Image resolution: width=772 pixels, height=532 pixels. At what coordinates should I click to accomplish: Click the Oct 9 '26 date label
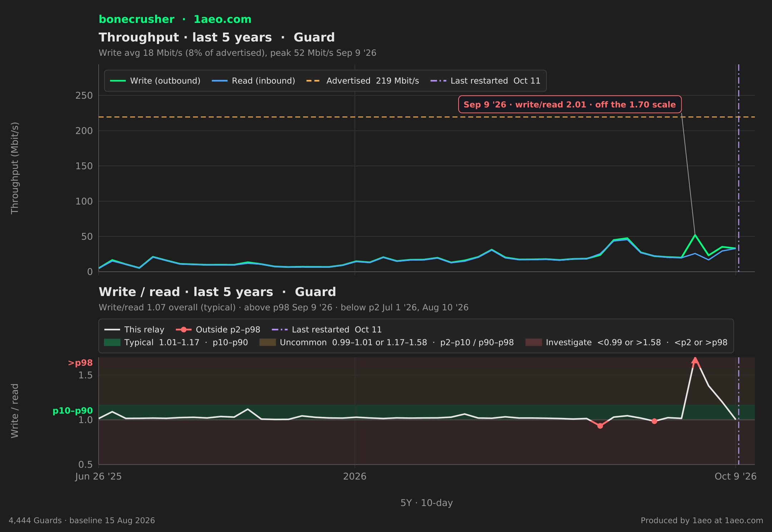tap(736, 476)
